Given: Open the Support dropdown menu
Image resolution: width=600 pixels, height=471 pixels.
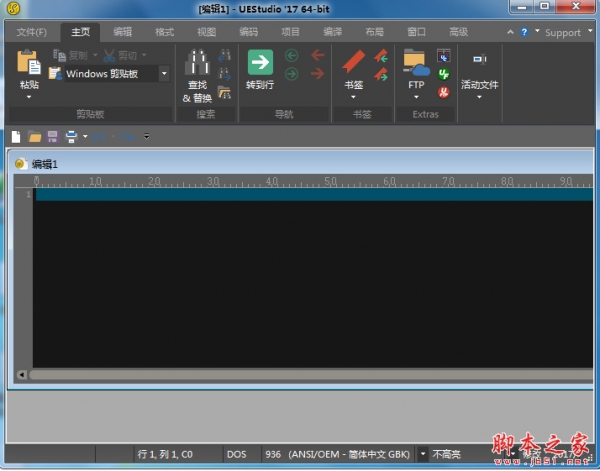Looking at the screenshot, I should [x=562, y=32].
